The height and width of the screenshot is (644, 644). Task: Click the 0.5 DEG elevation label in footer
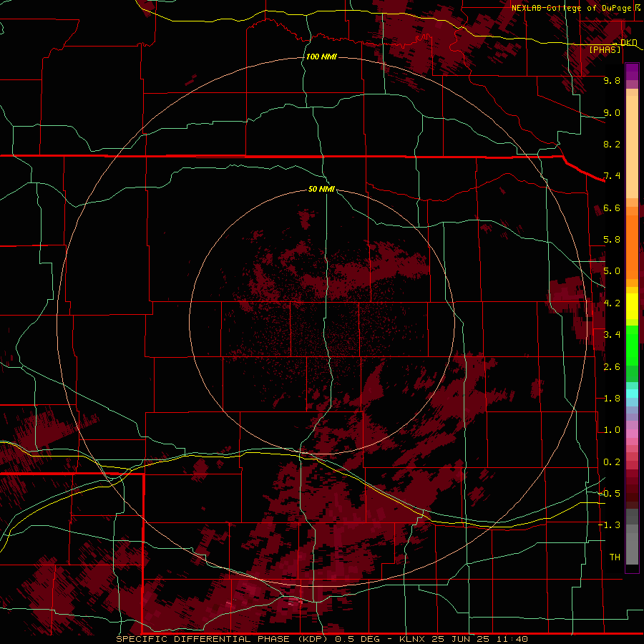click(x=357, y=639)
